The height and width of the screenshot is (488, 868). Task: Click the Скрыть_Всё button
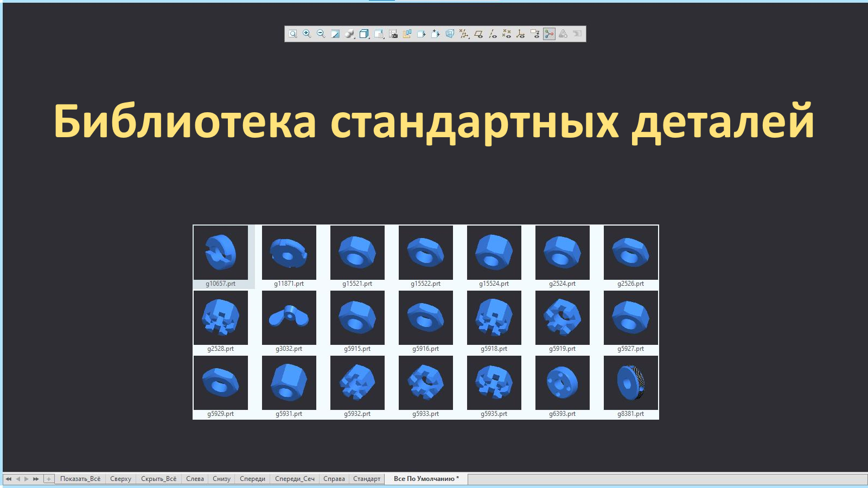tap(159, 479)
